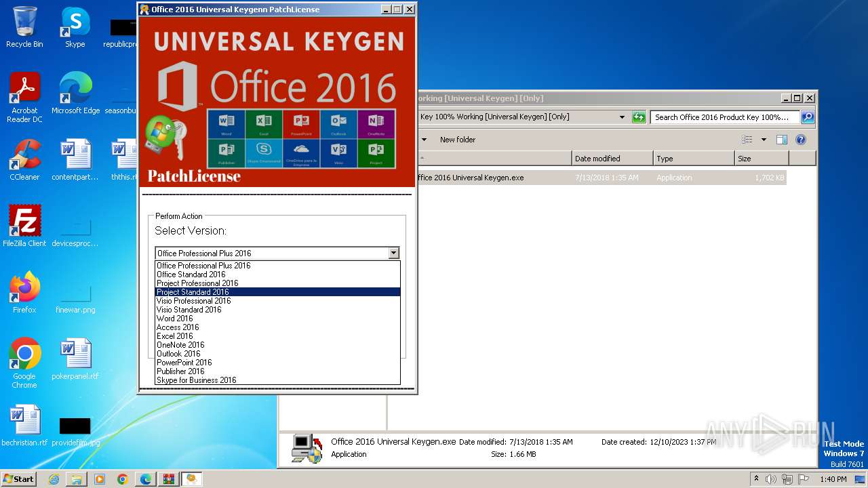Toggle the Explorer preview pane
Viewport: 868px width, 488px height.
[782, 140]
